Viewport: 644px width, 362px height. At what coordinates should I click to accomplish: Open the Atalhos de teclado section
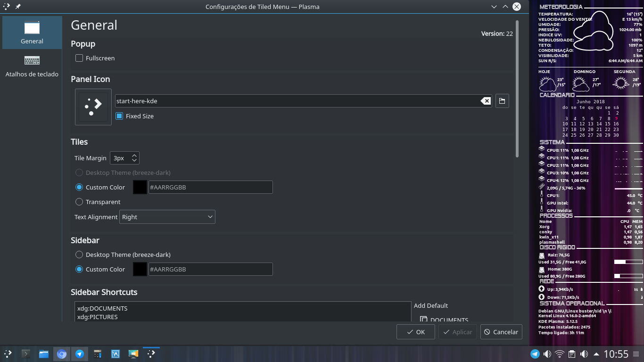32,65
